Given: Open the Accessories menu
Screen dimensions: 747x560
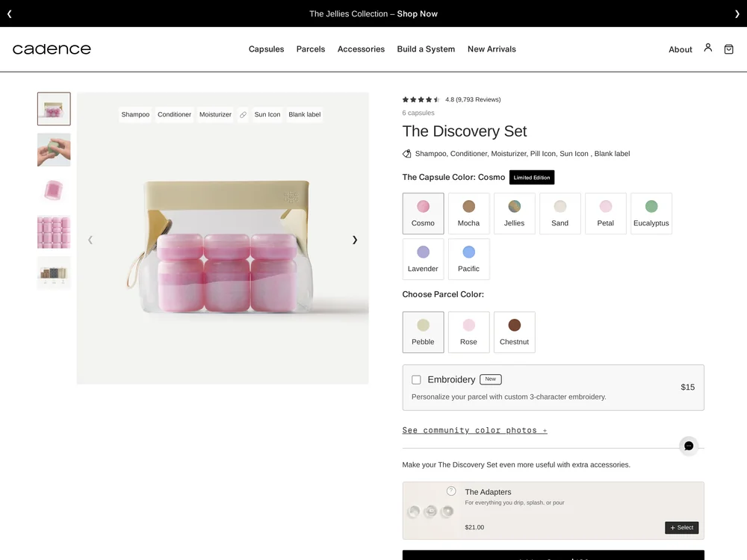Looking at the screenshot, I should pos(361,49).
